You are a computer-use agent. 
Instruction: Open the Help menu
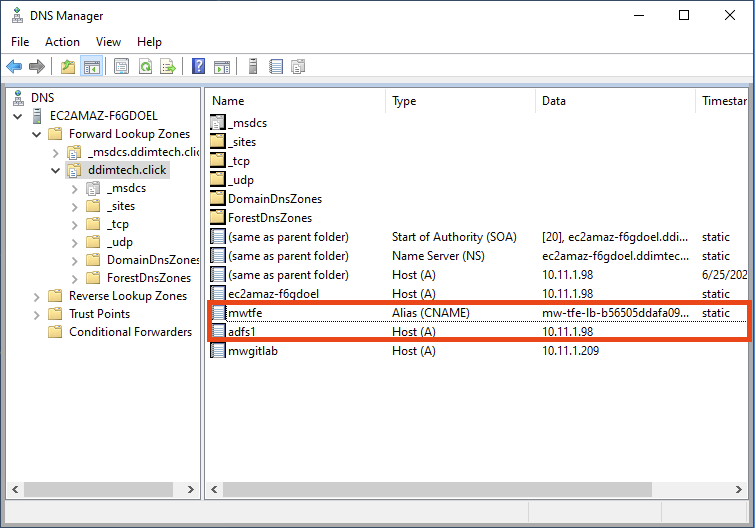pos(149,42)
